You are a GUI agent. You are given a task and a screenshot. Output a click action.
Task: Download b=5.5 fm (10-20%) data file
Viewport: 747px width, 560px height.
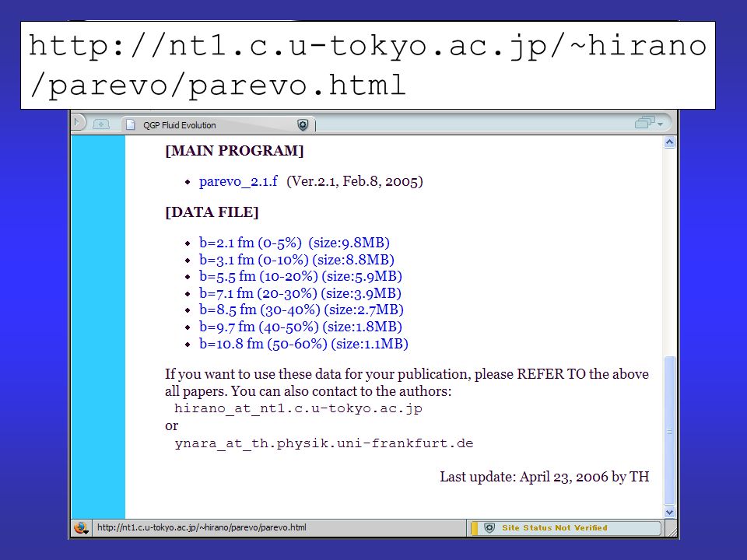point(300,276)
